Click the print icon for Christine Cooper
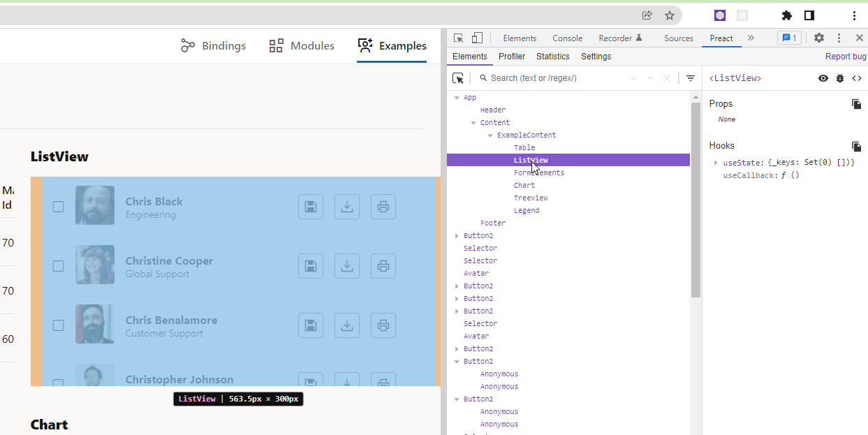 (383, 266)
